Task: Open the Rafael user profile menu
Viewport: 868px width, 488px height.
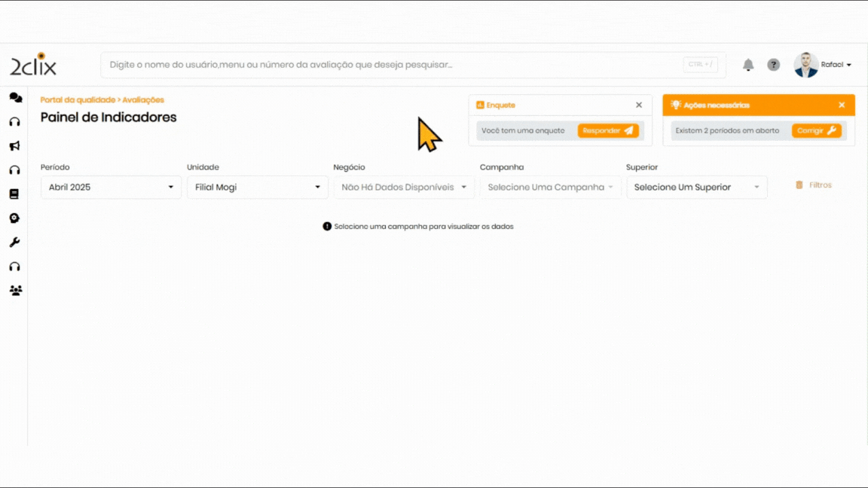Action: click(x=823, y=65)
